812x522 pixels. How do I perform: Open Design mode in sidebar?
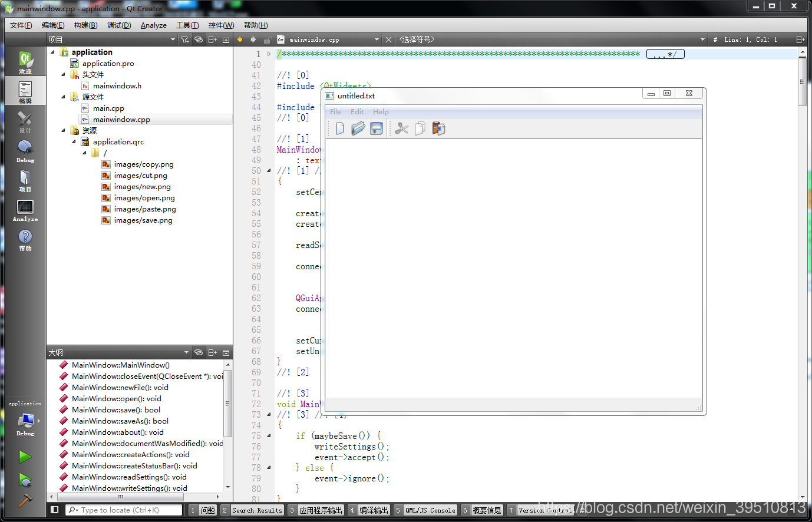tap(25, 121)
